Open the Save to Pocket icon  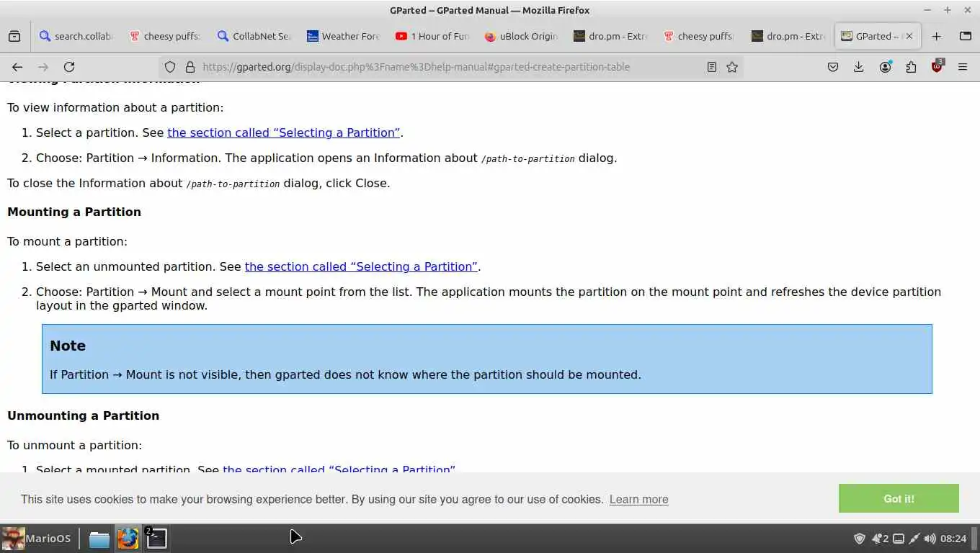(x=833, y=67)
